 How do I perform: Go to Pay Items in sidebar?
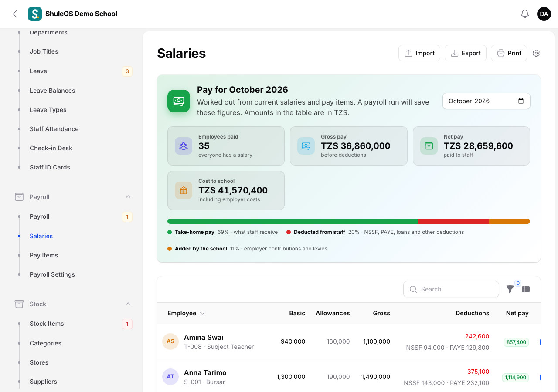(44, 255)
